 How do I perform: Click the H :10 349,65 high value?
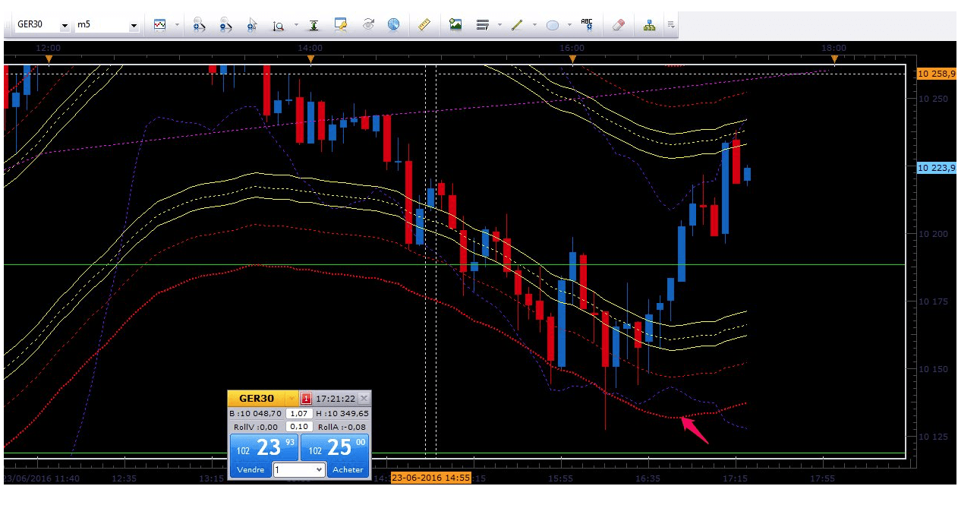342,414
